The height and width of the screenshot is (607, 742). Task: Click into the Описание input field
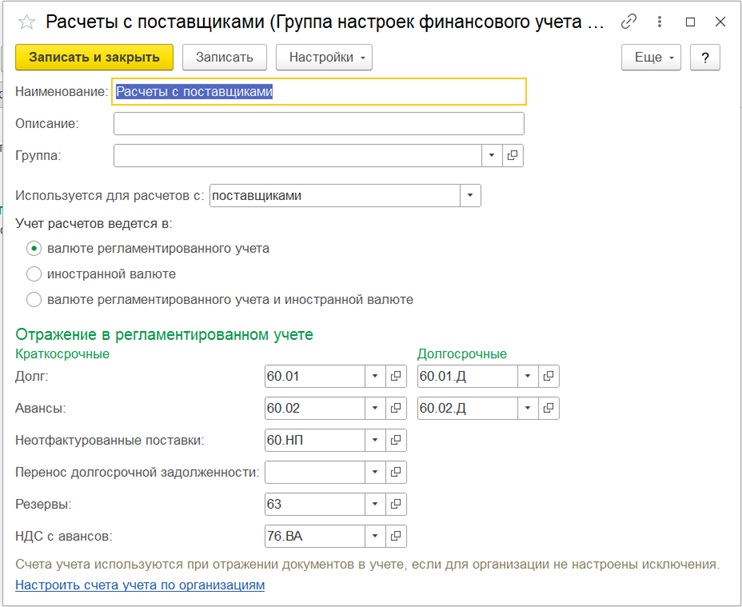tap(318, 123)
